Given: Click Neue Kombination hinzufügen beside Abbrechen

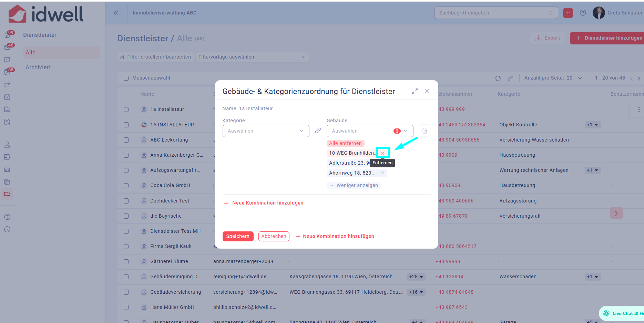Looking at the screenshot, I should click(335, 236).
